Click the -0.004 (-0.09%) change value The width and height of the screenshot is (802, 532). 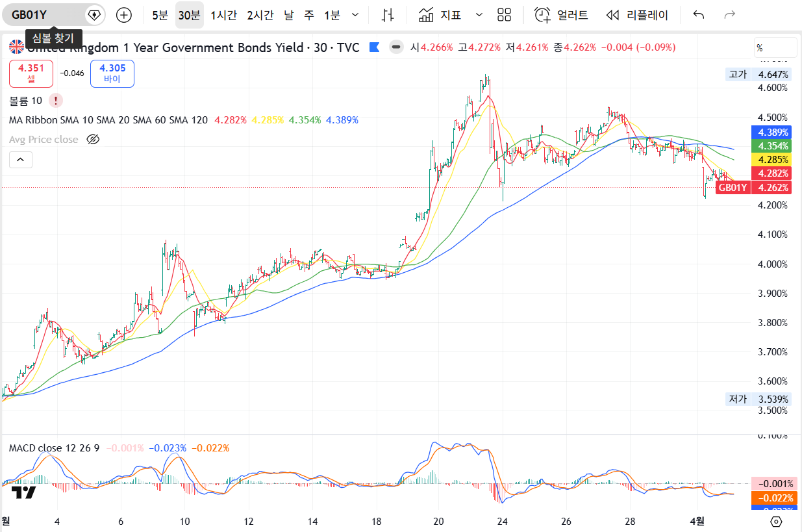pos(638,47)
